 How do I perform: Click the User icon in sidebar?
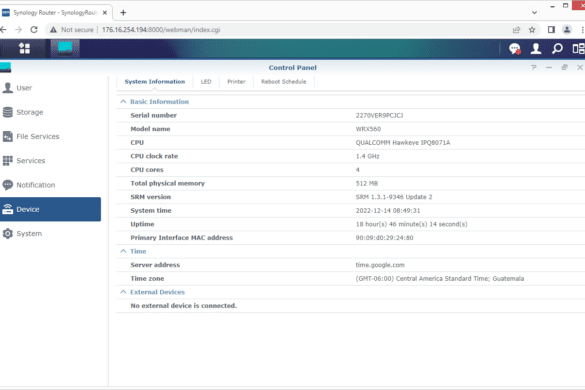tap(7, 88)
